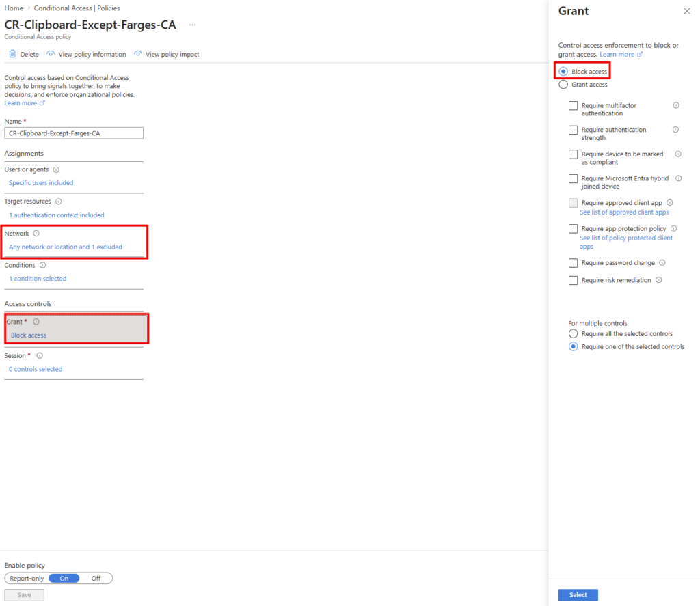Image resolution: width=700 pixels, height=606 pixels.
Task: Click the info icon next to Network
Action: [36, 234]
